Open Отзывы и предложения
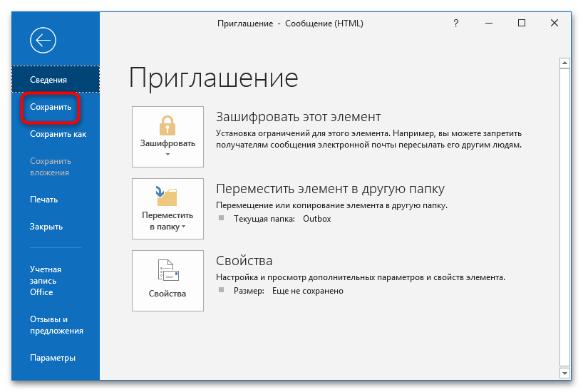Image resolution: width=583 pixels, height=392 pixels. [x=56, y=325]
